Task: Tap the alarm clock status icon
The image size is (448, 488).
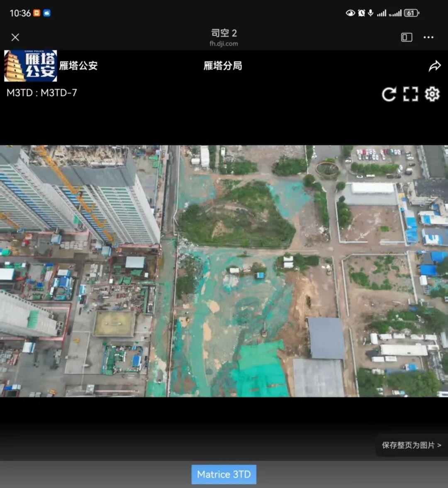Action: click(361, 13)
